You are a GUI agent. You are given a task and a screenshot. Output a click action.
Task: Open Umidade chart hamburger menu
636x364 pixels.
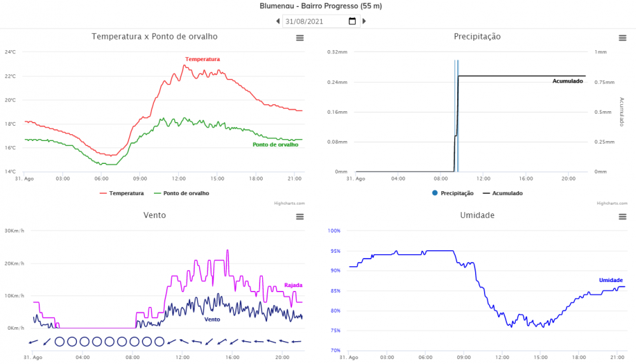623,217
